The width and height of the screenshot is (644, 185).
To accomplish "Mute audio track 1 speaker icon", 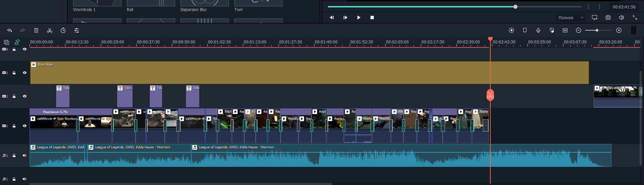I will 24,155.
